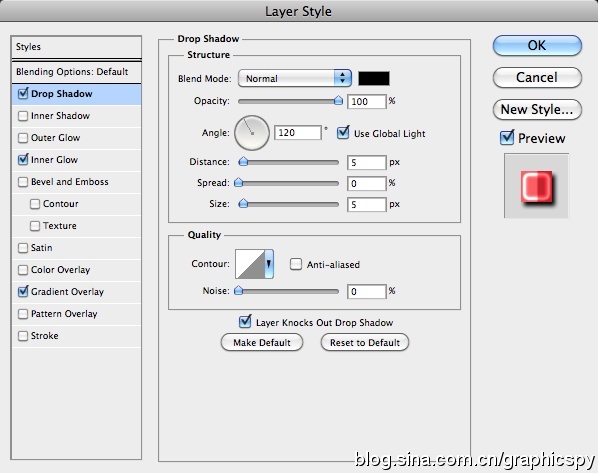598x473 pixels.
Task: Toggle Use Global Light checkbox
Action: pyautogui.click(x=343, y=133)
